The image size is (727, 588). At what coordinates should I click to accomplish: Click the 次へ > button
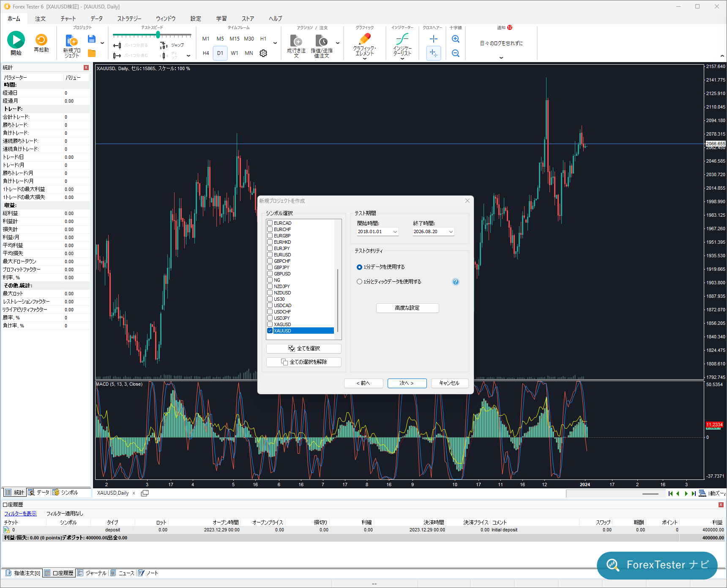pyautogui.click(x=407, y=383)
